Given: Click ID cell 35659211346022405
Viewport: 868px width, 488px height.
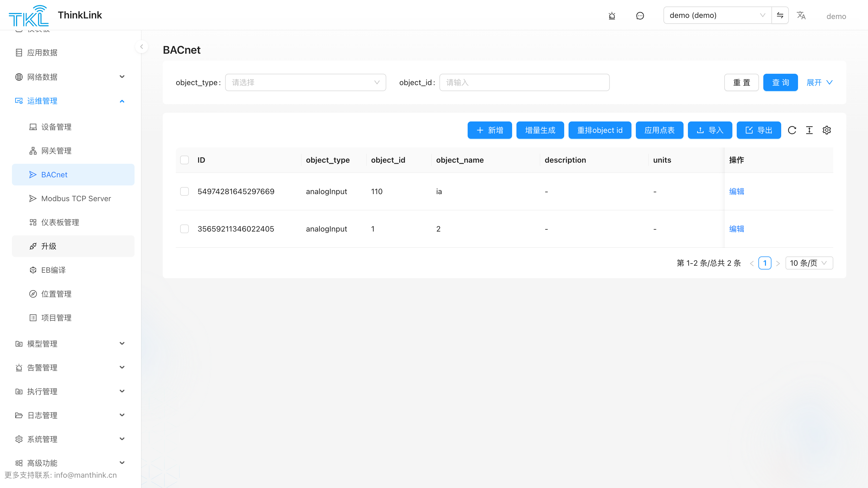Looking at the screenshot, I should (x=236, y=229).
